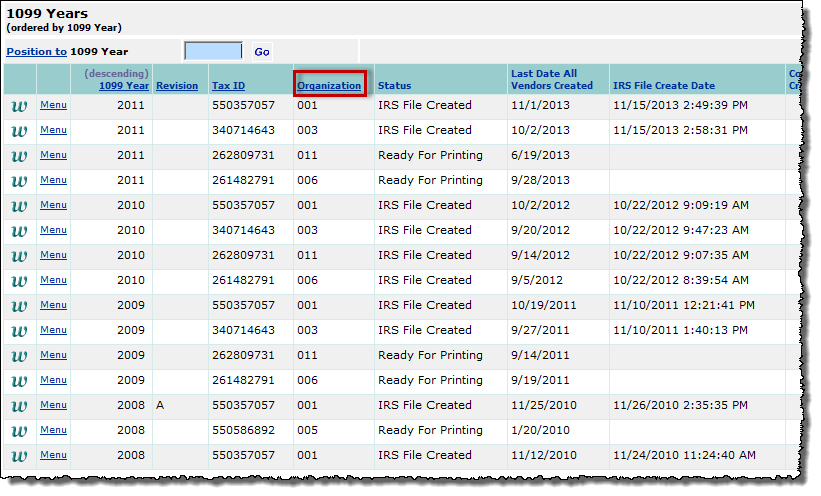Screen dimensions: 821x496
Task: Click the 1099 Year column header link
Action: point(124,86)
